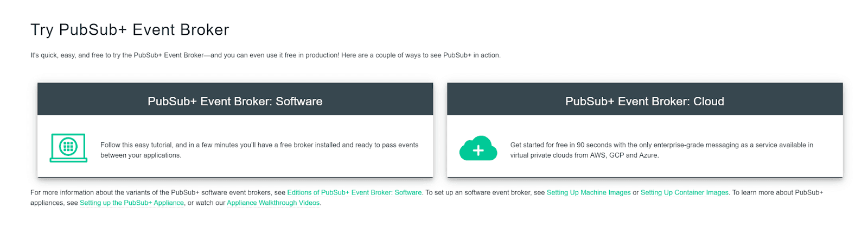Click 'To set up an software event broker' text
868x232 pixels.
point(484,192)
